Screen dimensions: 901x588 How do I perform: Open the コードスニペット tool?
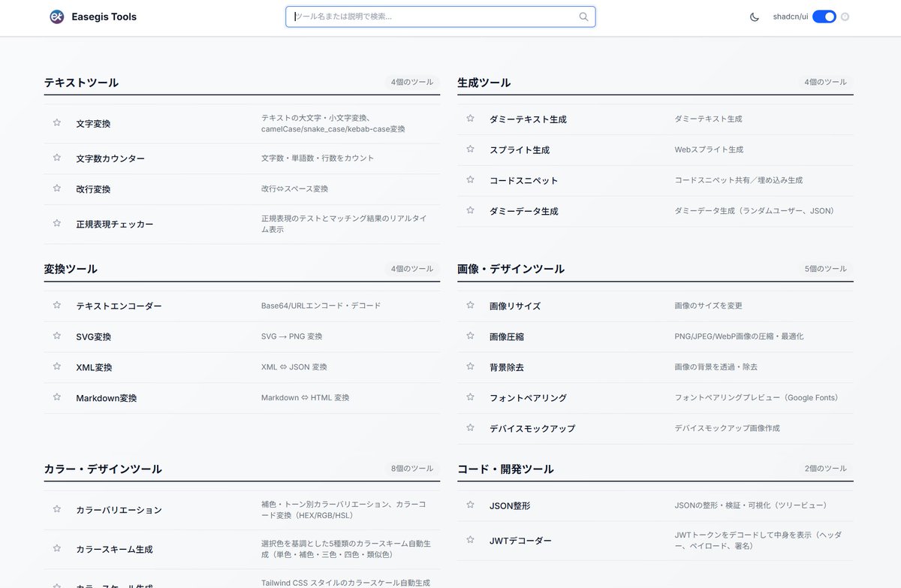[x=523, y=180]
